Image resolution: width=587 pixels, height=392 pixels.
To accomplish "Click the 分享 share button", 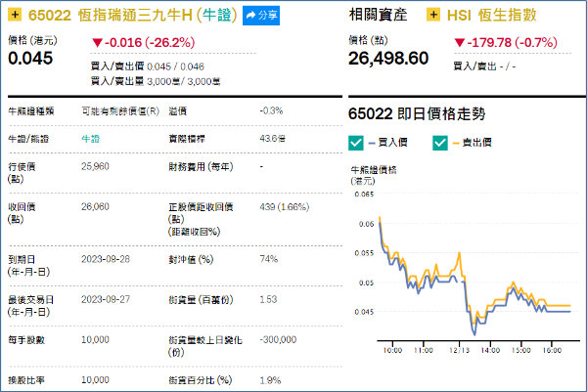I will click(261, 16).
